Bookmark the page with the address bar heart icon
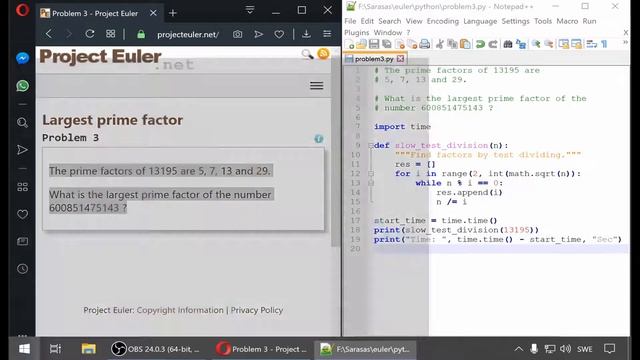This screenshot has height=360, width=640. 279,34
